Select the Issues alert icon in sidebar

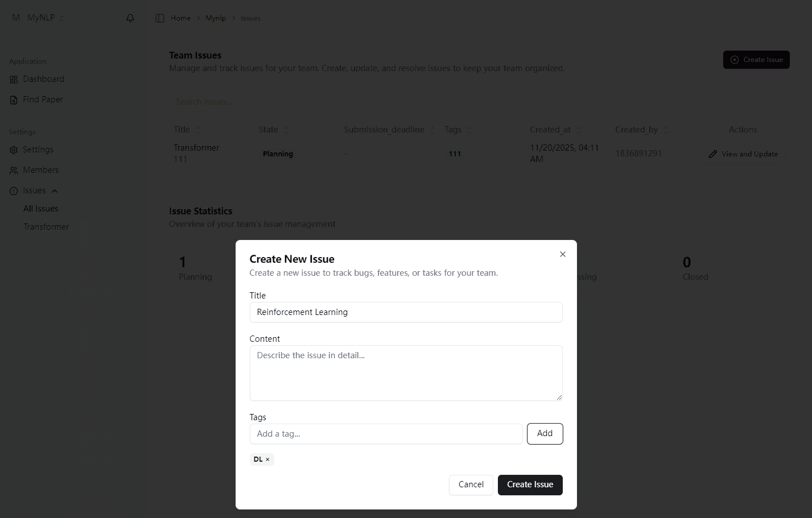13,190
